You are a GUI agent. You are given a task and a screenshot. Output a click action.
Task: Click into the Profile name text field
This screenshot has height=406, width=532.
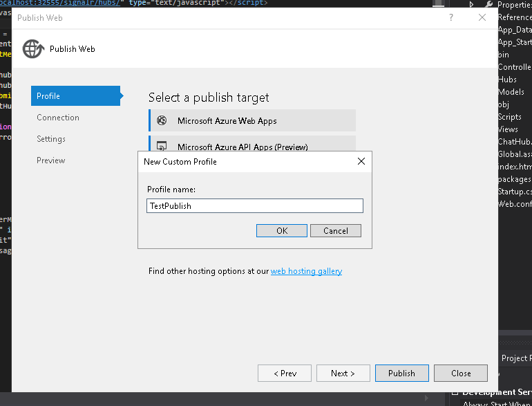pos(255,206)
